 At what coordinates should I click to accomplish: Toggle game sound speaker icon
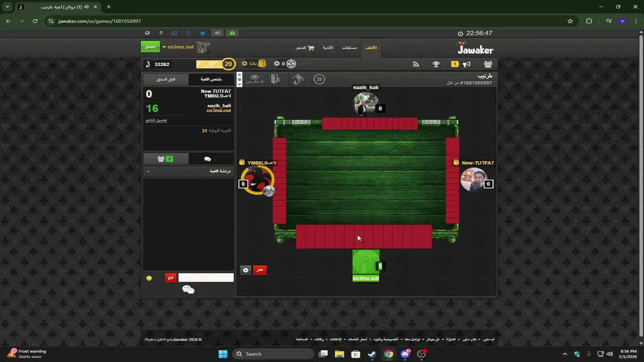click(x=217, y=33)
